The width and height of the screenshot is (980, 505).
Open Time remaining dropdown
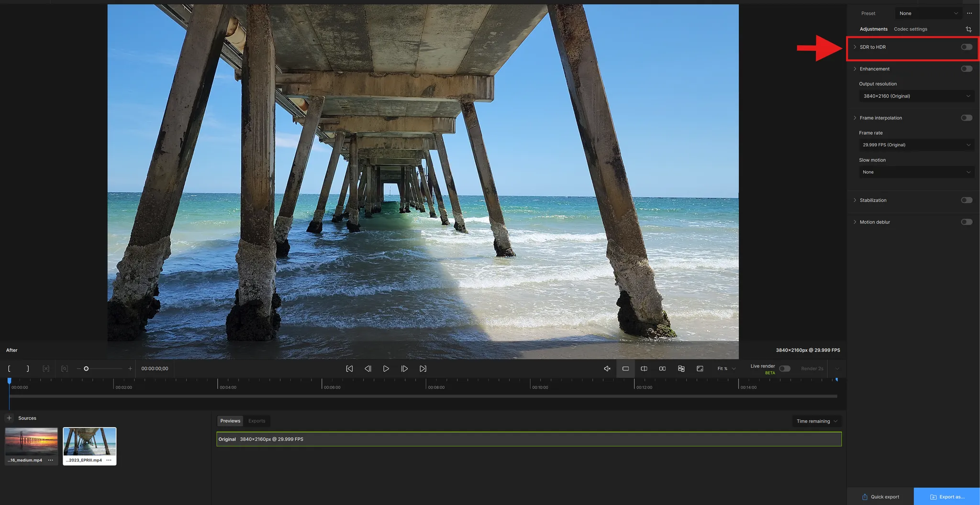click(817, 421)
